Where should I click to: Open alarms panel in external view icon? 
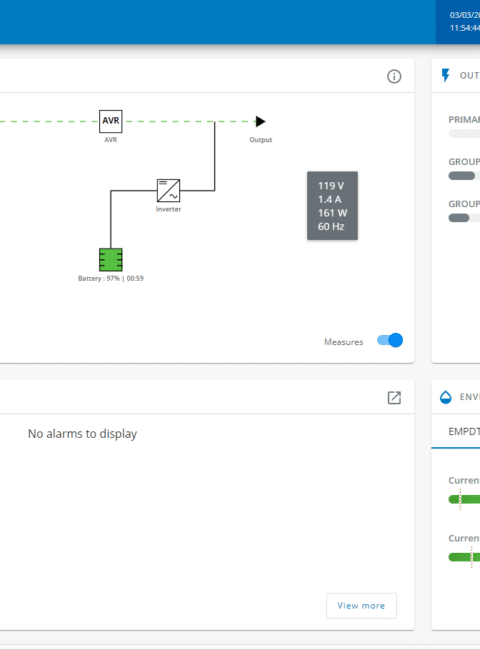coord(394,398)
